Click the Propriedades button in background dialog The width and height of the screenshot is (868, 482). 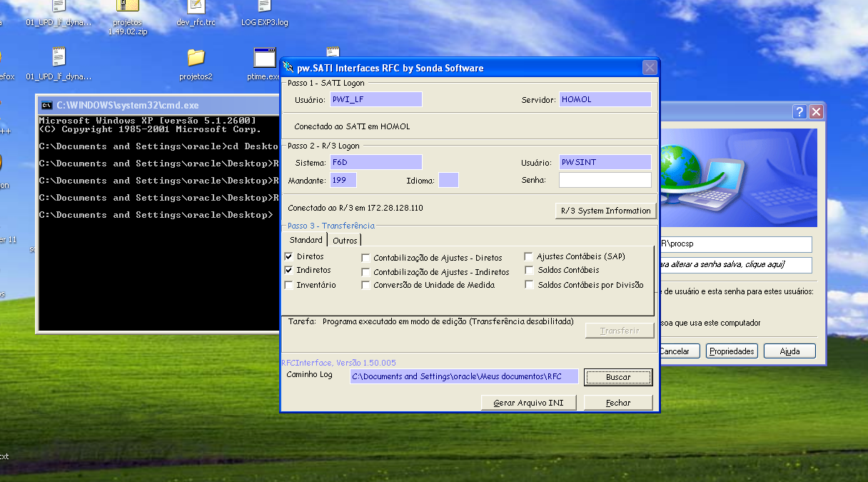click(732, 351)
